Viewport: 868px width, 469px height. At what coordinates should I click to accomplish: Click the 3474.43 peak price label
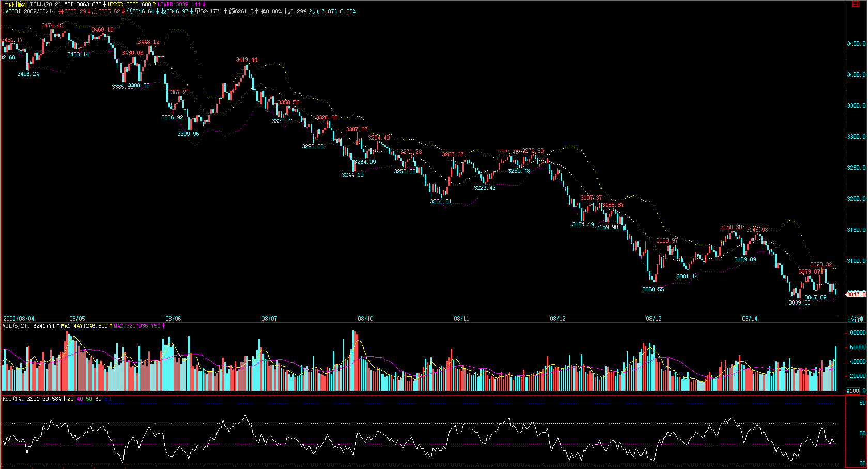[x=53, y=25]
